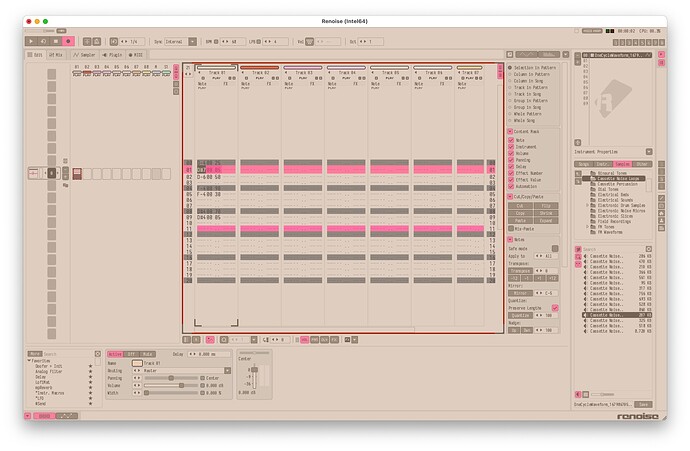
Task: Click the track Volume slider
Action: (x=172, y=385)
